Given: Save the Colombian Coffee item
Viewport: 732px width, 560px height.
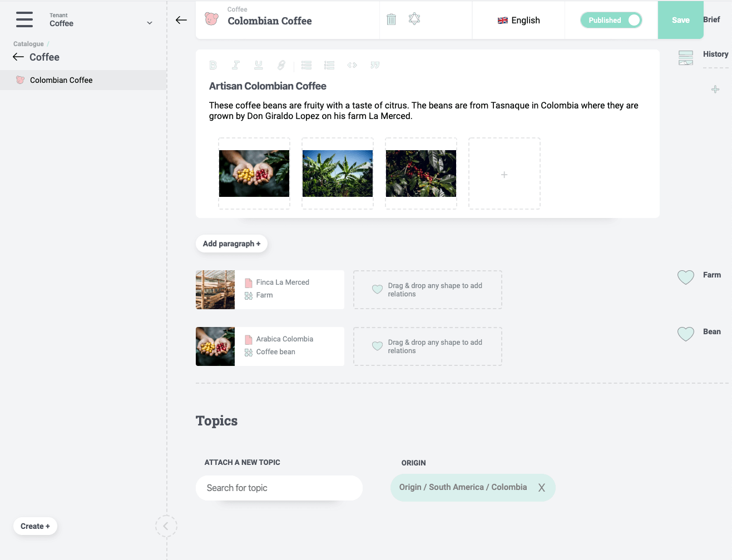Looking at the screenshot, I should click(x=680, y=20).
